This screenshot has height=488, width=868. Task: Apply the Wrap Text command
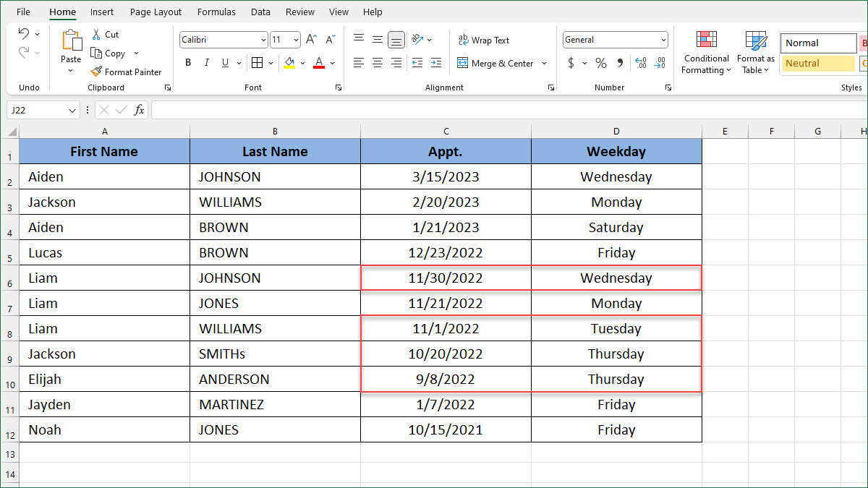tap(485, 40)
